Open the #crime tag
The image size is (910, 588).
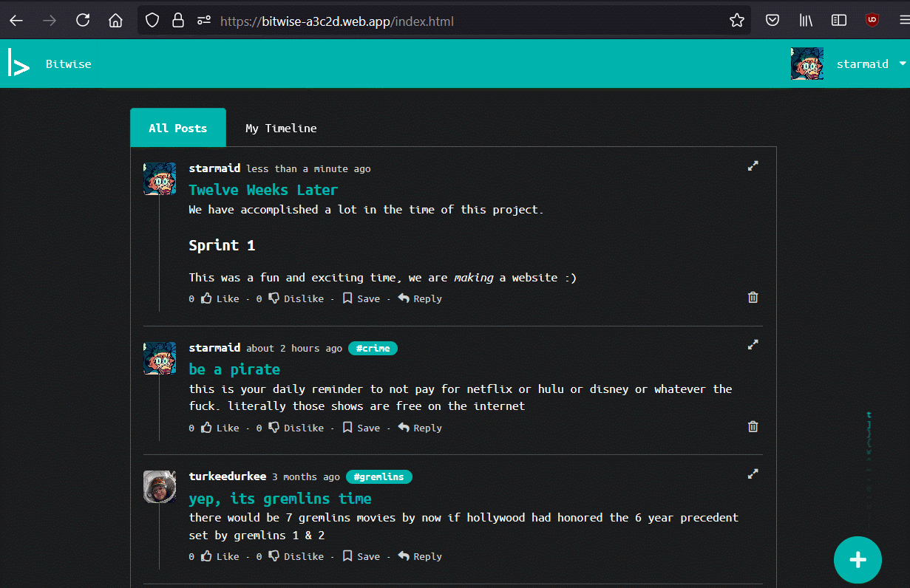[x=373, y=348]
